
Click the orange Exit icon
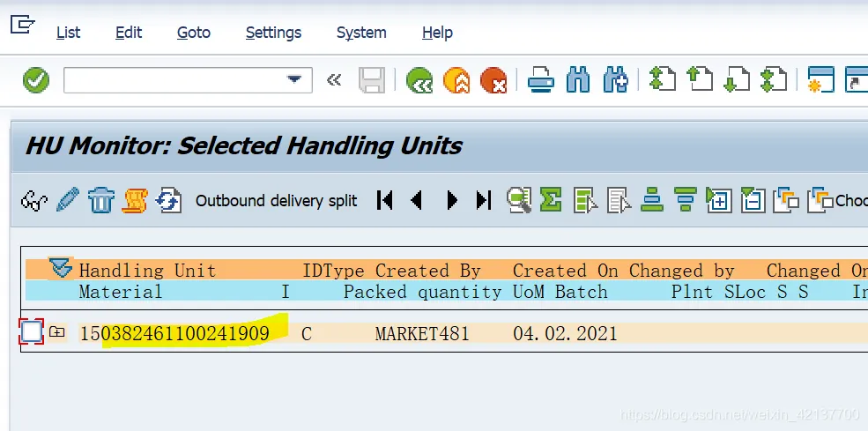tap(456, 80)
